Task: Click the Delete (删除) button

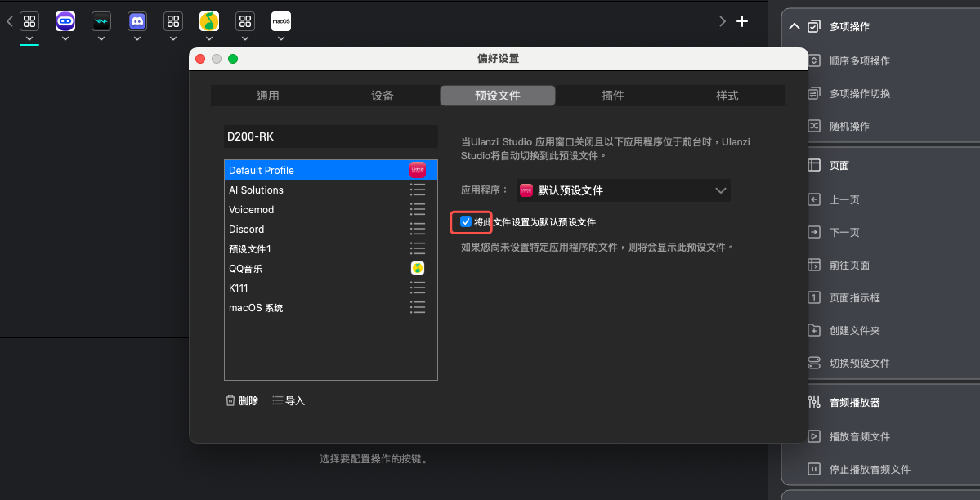Action: [242, 400]
